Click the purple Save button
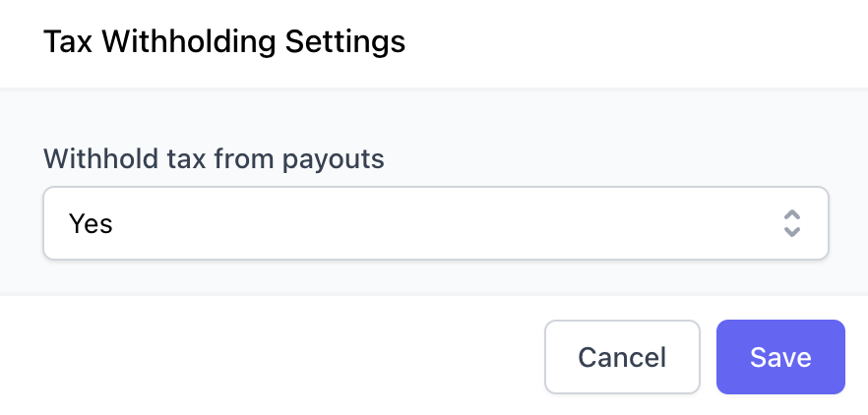This screenshot has width=868, height=415. [780, 357]
